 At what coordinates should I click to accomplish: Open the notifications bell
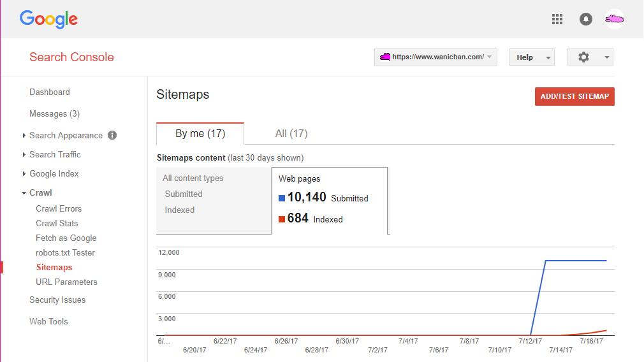coord(586,19)
